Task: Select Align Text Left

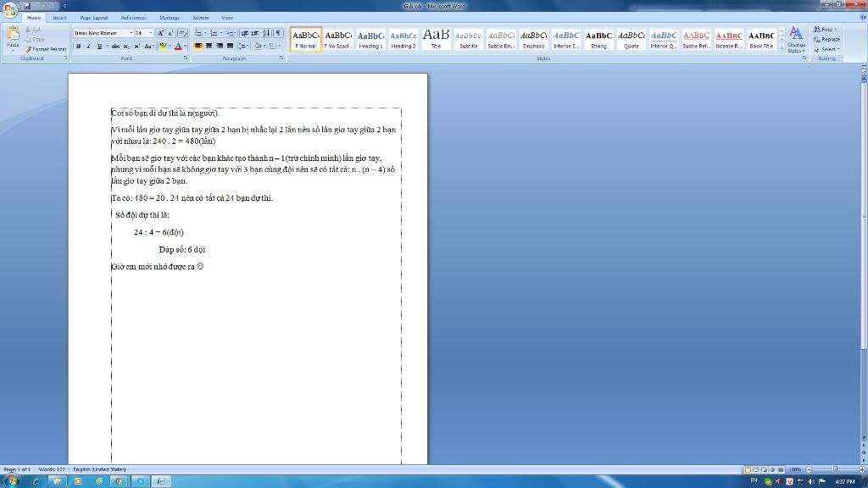Action: (x=198, y=46)
